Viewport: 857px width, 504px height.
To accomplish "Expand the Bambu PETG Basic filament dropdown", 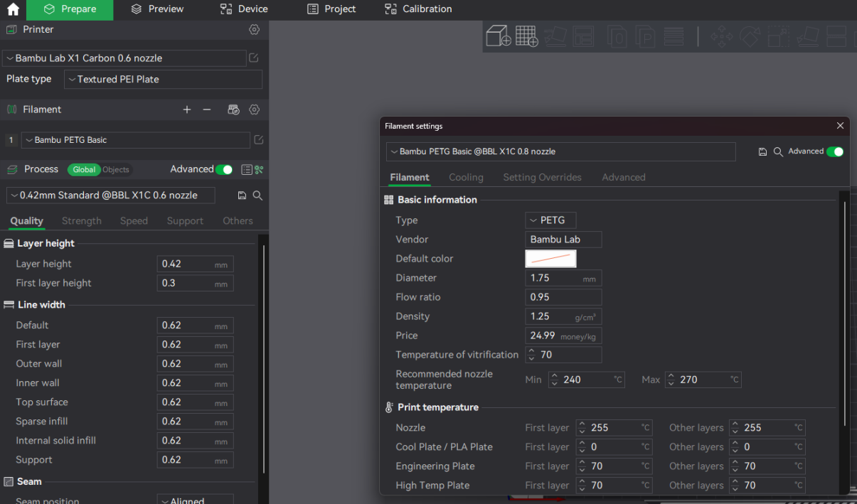I will click(135, 140).
